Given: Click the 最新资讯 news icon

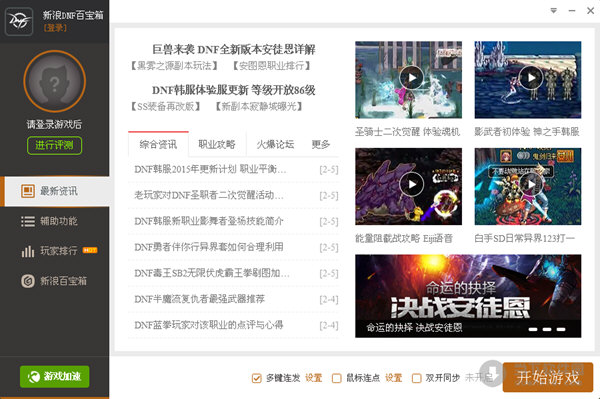Looking at the screenshot, I should 28,191.
